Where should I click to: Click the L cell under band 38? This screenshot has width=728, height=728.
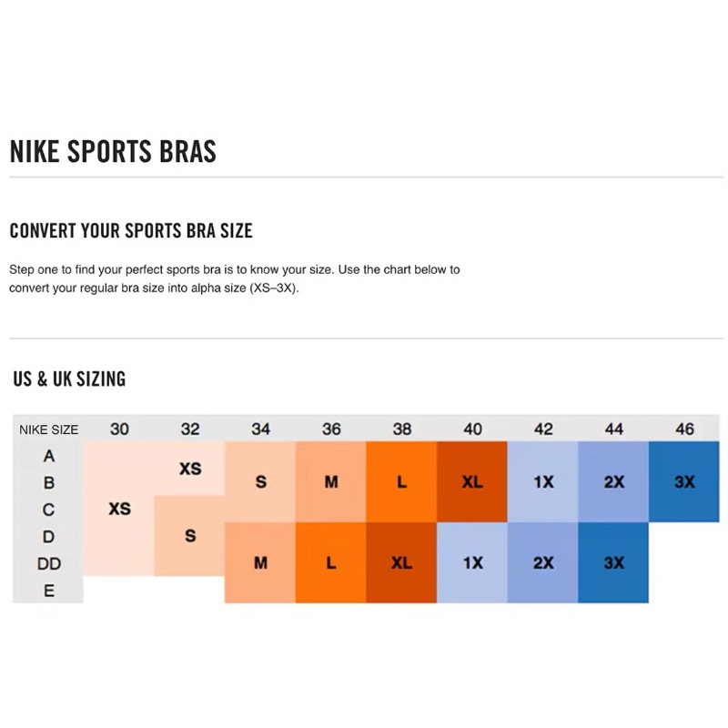pos(401,482)
